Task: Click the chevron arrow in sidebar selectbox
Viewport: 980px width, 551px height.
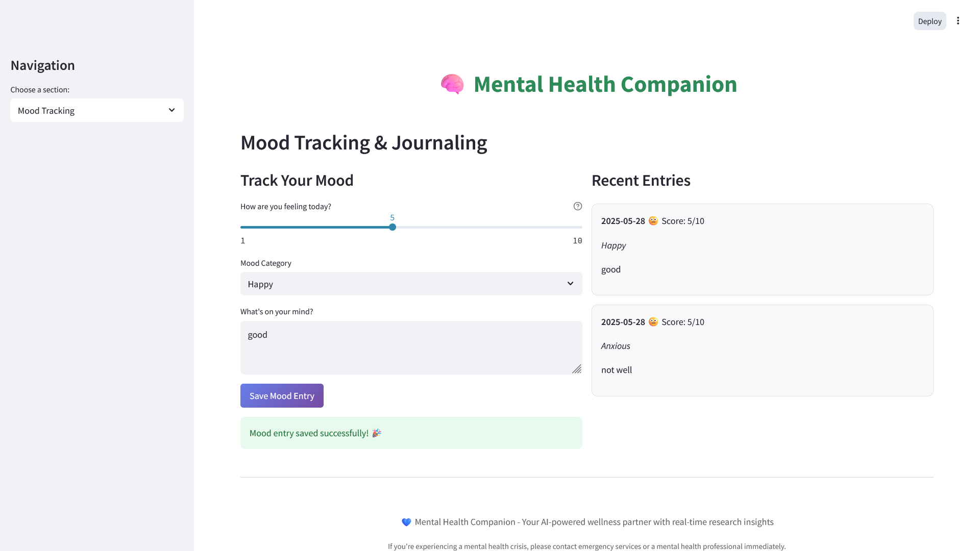Action: [x=171, y=110]
